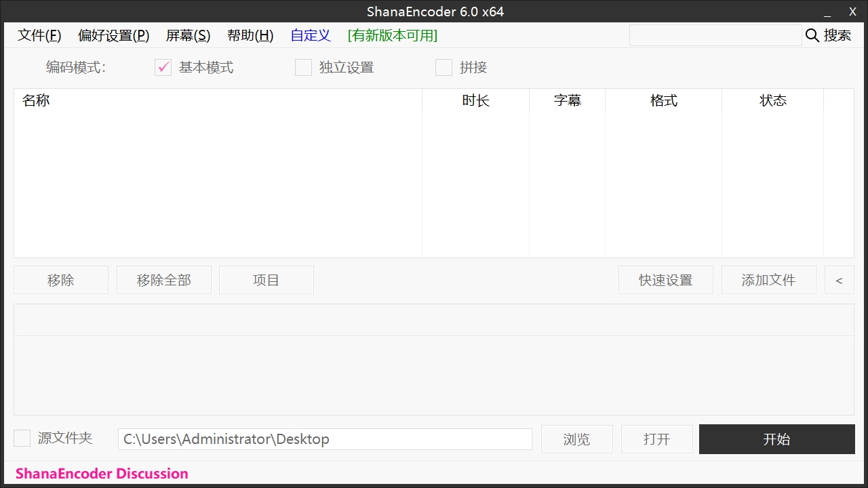Click the 移除 button
The image size is (868, 488).
61,280
